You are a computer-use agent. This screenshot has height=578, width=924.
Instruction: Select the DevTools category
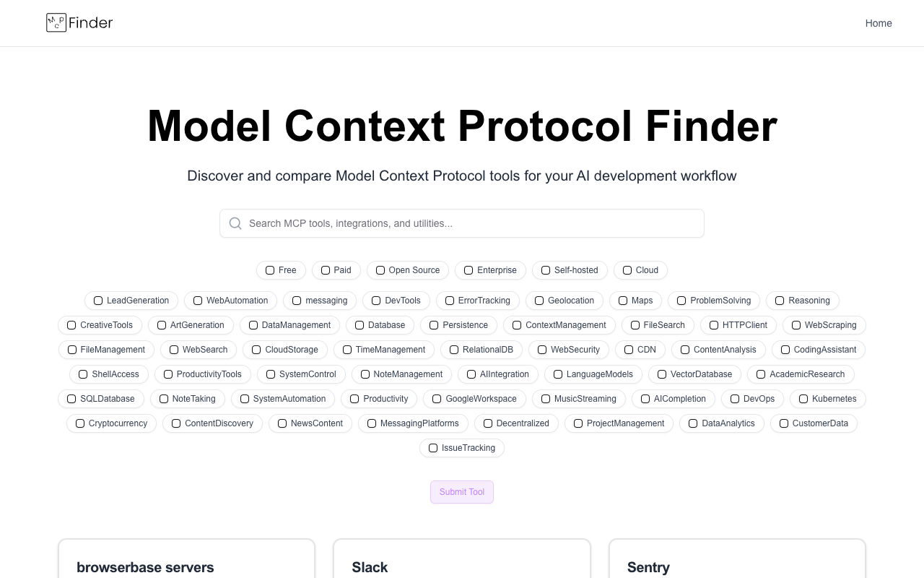(376, 301)
